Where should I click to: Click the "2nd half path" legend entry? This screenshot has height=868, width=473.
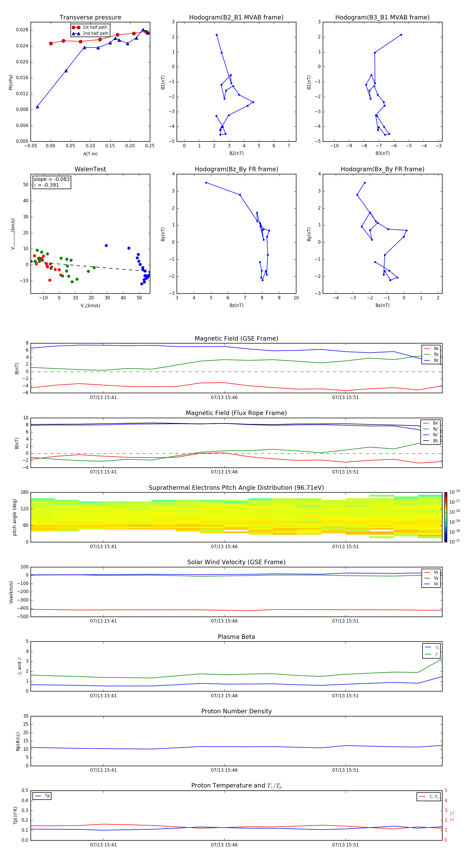(90, 33)
